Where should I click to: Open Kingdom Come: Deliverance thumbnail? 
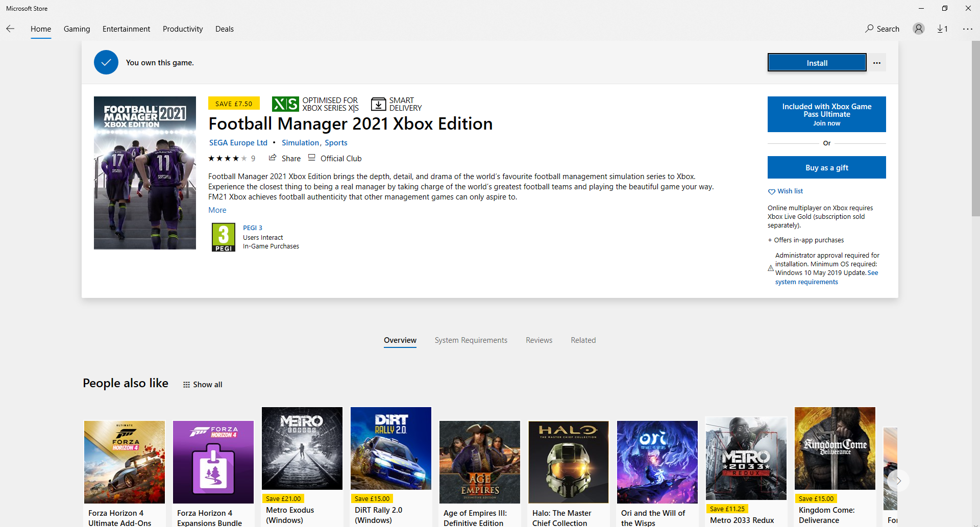(x=835, y=448)
